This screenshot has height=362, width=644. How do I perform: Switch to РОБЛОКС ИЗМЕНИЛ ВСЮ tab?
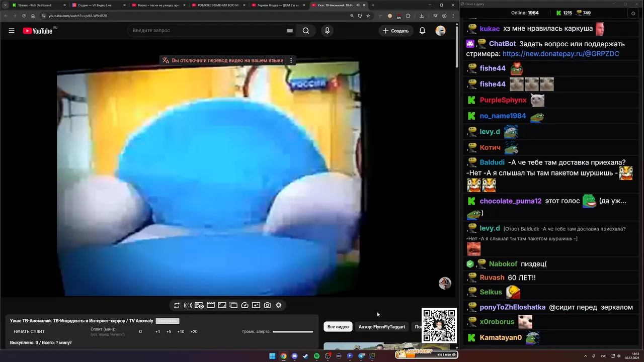pyautogui.click(x=218, y=5)
